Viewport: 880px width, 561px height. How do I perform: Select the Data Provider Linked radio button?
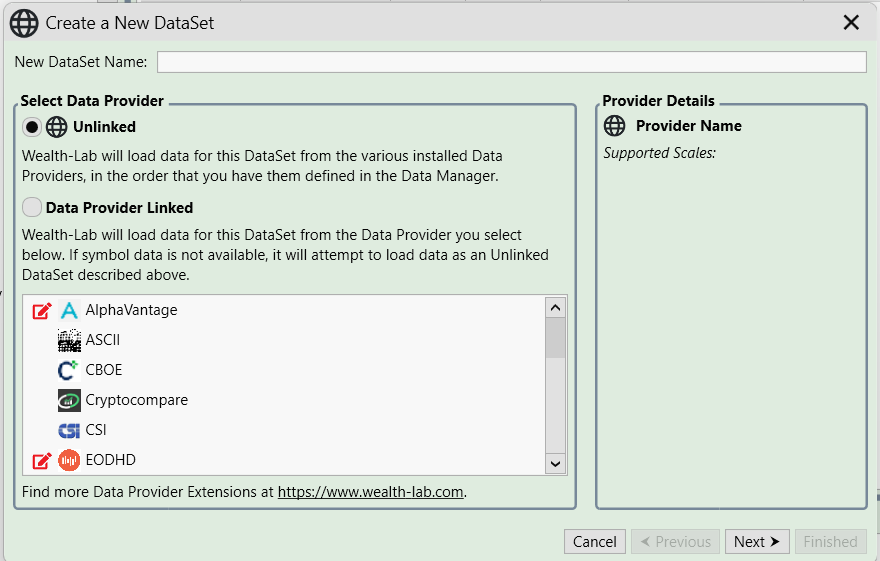(32, 207)
